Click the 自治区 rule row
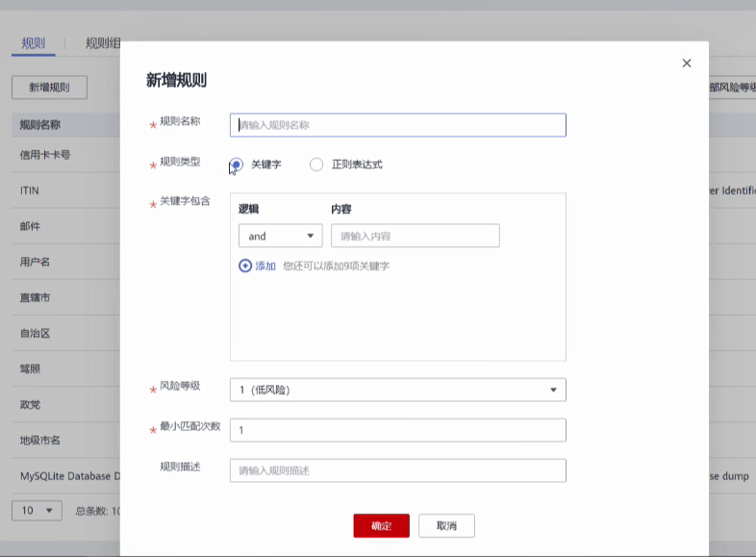Screen dimensions: 756x557 pos(65,333)
